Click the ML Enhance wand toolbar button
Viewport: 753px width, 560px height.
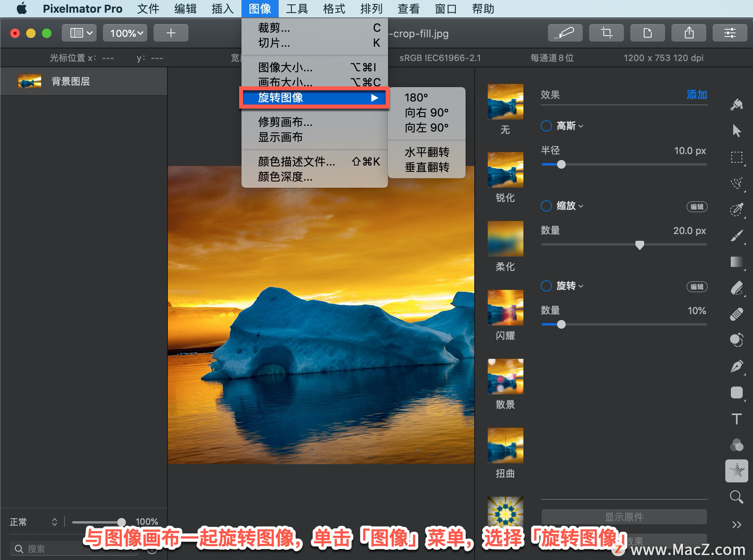click(565, 33)
